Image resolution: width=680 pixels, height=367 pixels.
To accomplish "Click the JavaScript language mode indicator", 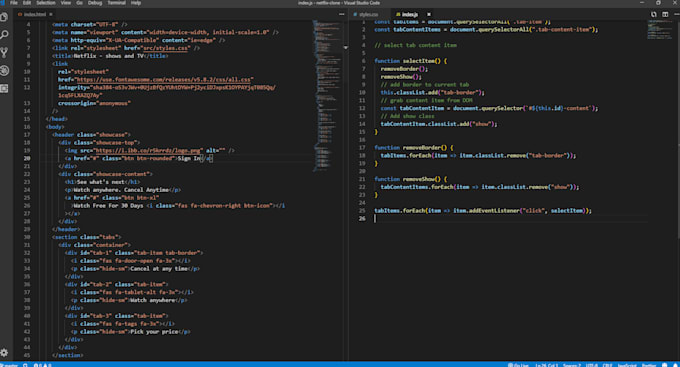I will (627, 365).
